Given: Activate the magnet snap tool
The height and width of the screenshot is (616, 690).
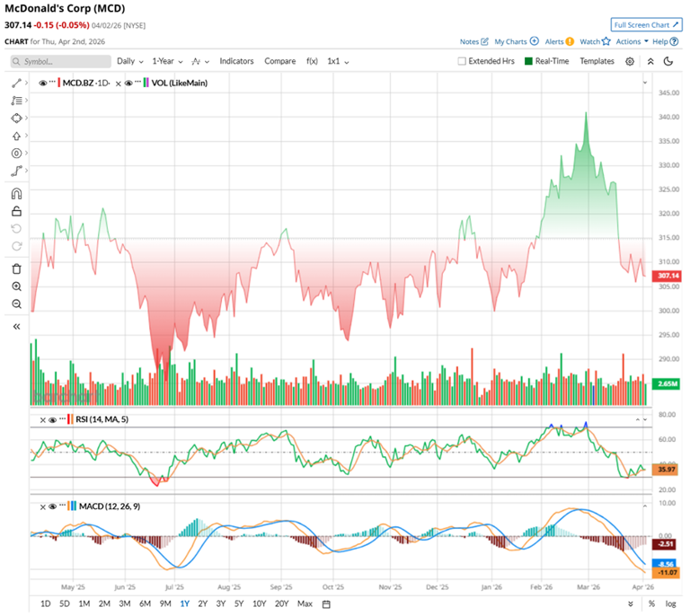Looking at the screenshot, I should (16, 193).
